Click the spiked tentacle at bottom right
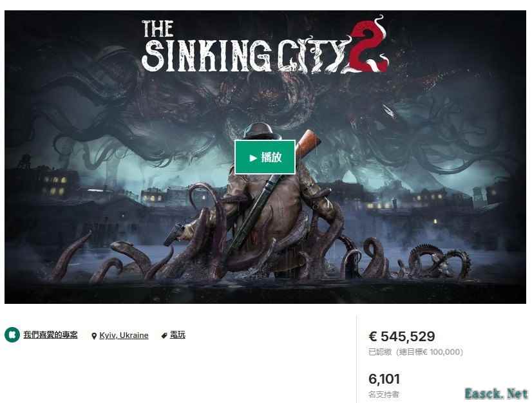This screenshot has height=403, width=532. [441, 261]
